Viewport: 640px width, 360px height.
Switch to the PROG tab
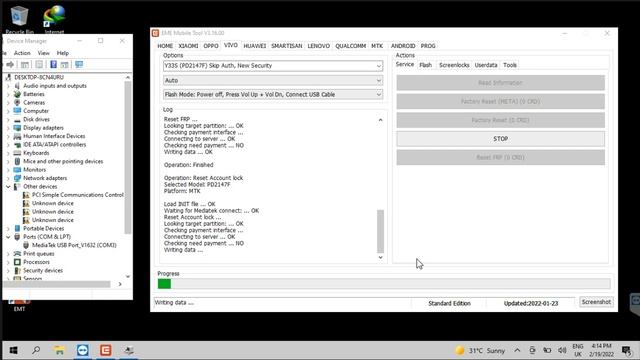pos(428,46)
